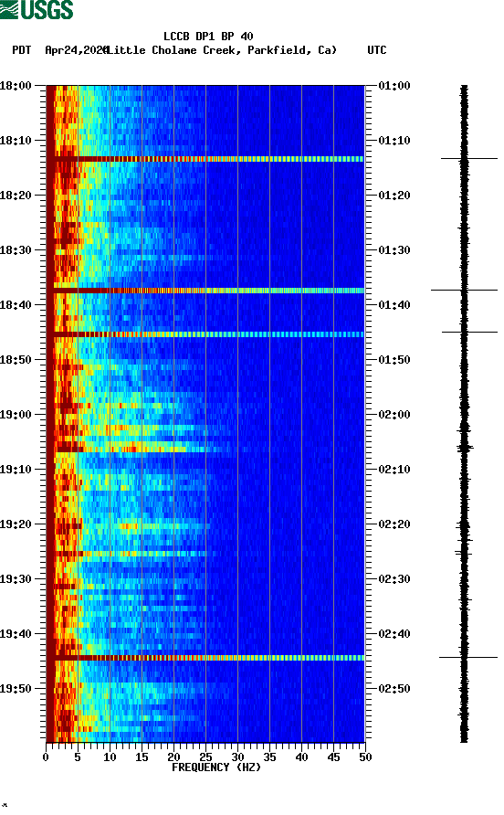Image resolution: width=504 pixels, height=815 pixels.
Task: Click the broadband spectrogram streak near 19:44
Action: click(205, 658)
